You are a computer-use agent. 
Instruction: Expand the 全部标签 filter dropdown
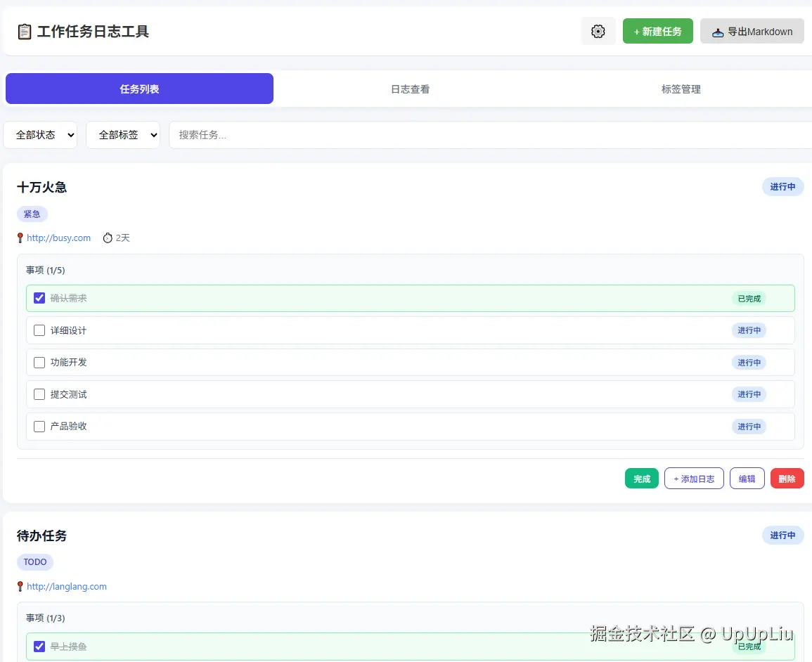tap(123, 134)
